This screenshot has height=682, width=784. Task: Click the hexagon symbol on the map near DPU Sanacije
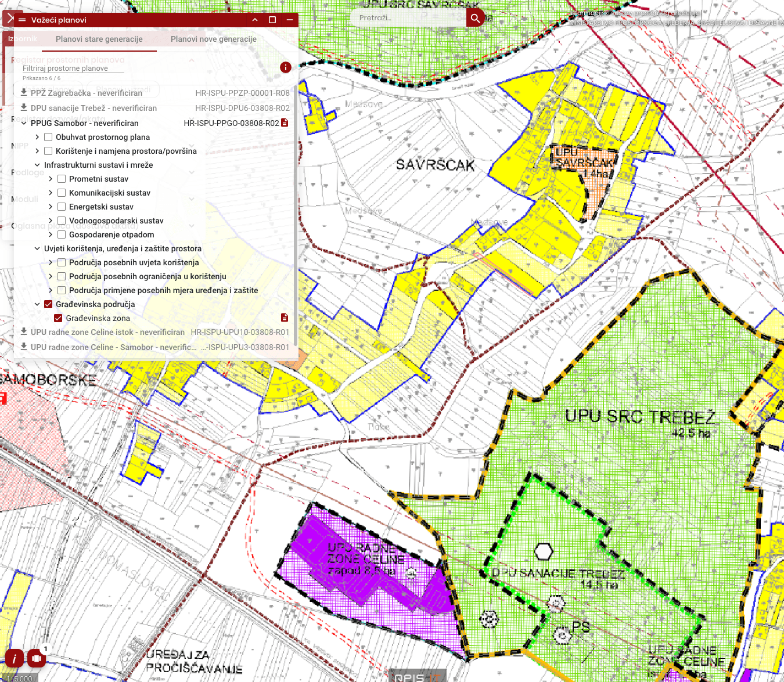pos(544,551)
